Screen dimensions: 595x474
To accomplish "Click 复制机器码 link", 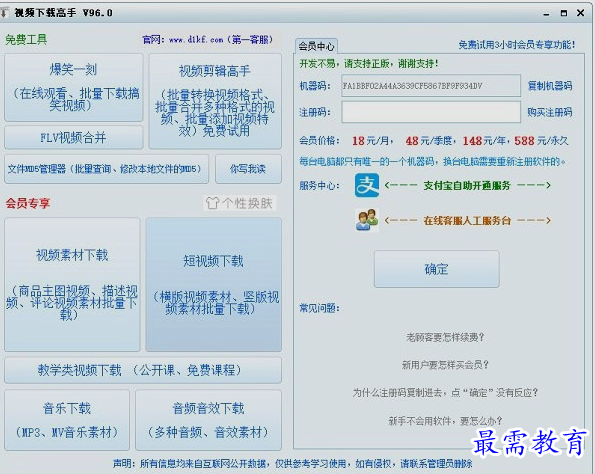I will [x=550, y=86].
